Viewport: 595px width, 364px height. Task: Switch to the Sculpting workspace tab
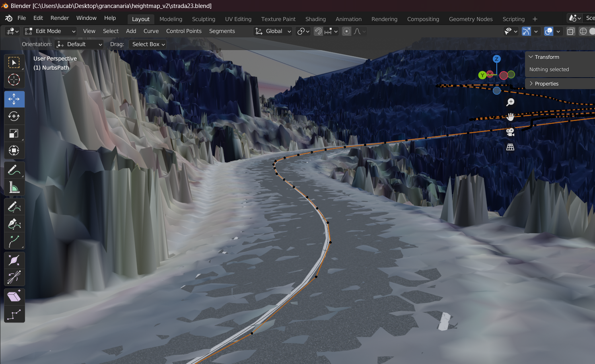pos(204,19)
